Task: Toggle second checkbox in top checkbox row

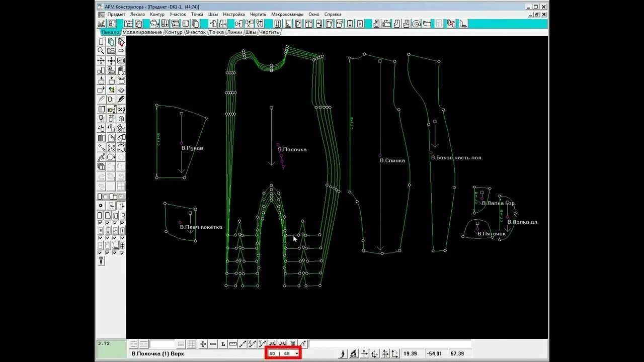Action: (108, 223)
